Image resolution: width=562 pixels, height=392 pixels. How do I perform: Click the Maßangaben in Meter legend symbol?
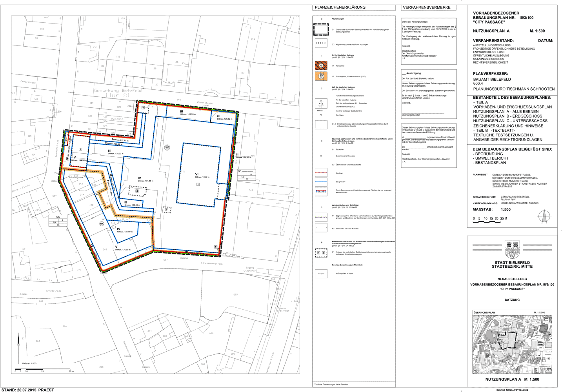(321, 273)
